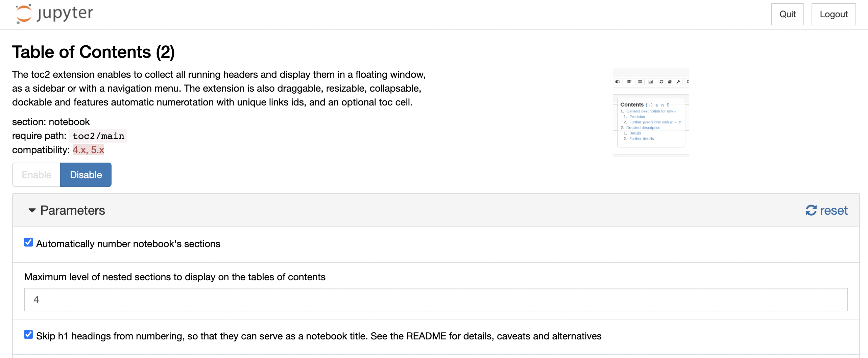Image resolution: width=868 pixels, height=358 pixels.
Task: Click the reload icon beside Contents heading
Action: (657, 105)
